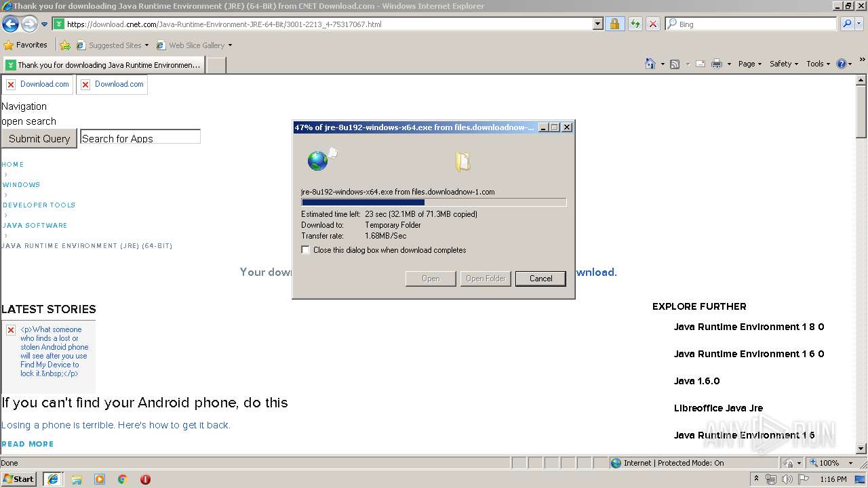Click the browser Forward arrow button

[x=29, y=24]
